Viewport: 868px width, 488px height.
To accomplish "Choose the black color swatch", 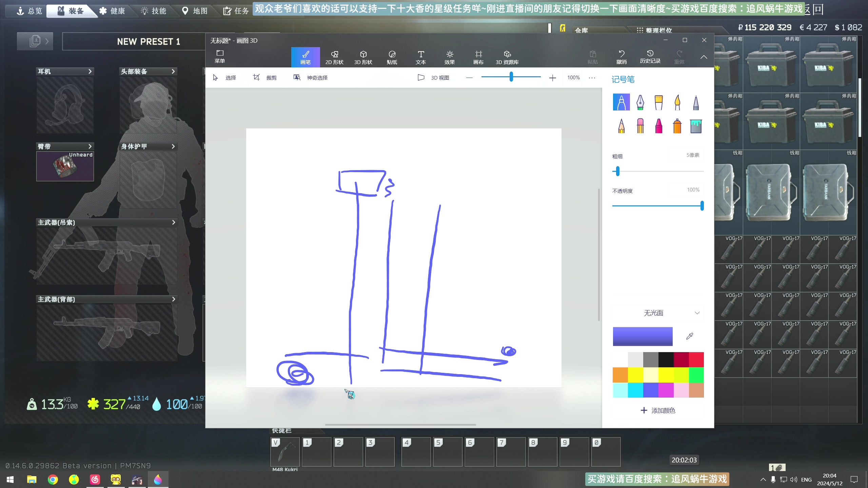I will 666,360.
